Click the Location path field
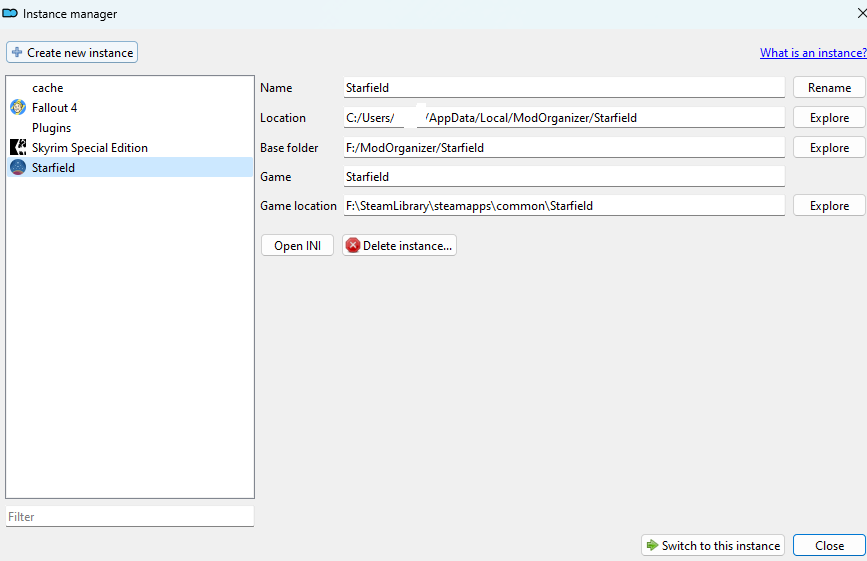 (564, 117)
